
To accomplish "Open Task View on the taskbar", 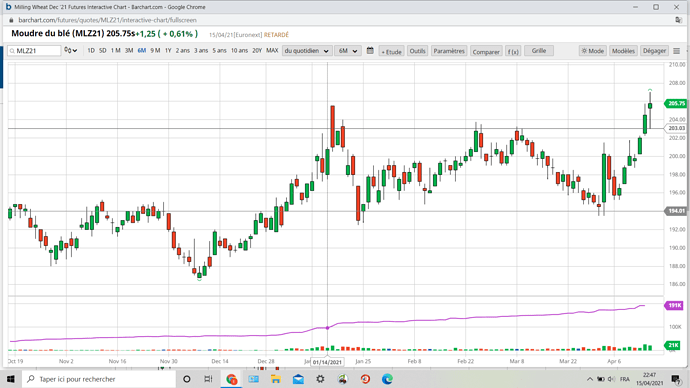I will [209, 379].
